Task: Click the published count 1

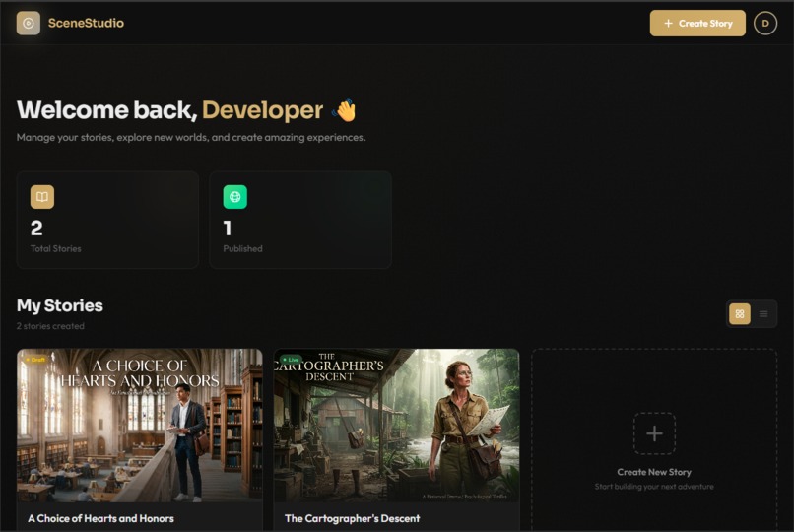Action: pos(228,228)
